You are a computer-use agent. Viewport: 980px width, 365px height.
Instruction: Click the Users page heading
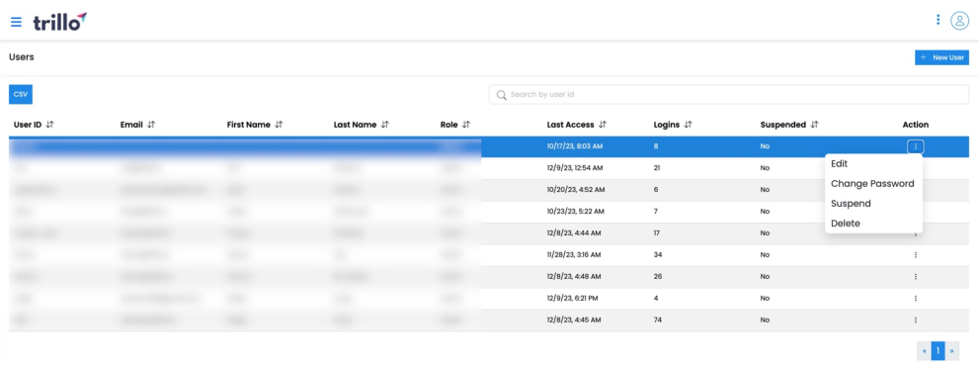(x=22, y=57)
